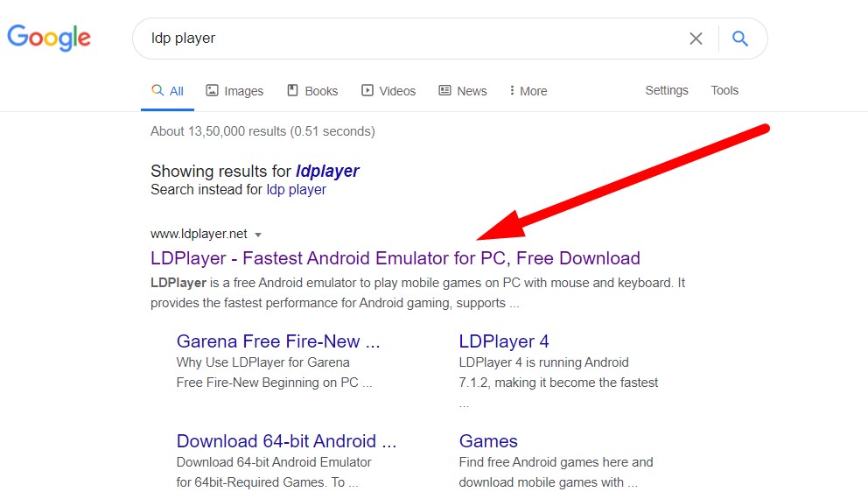Click the Download 64-bit Android Emulator description
868x499 pixels.
click(274, 472)
